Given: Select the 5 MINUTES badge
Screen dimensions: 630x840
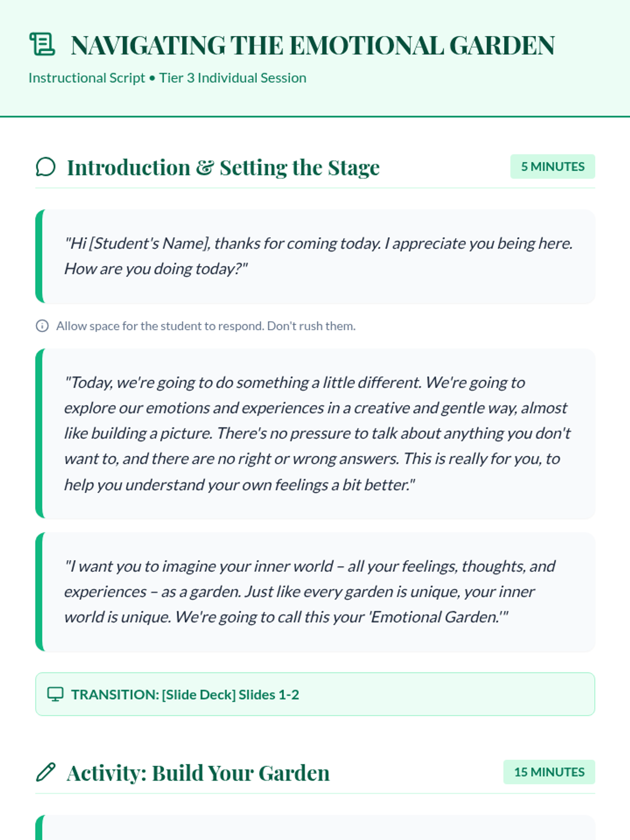Looking at the screenshot, I should (552, 166).
